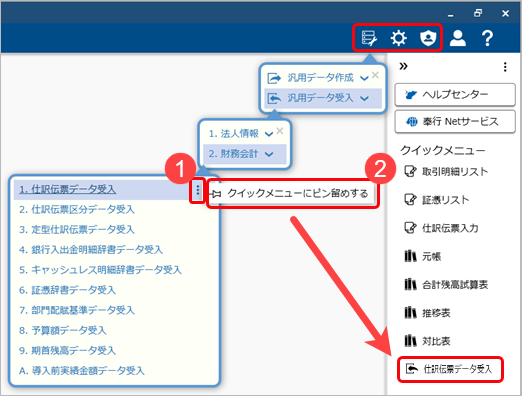Open 1. 仕訳伝票データ受入 link
Screen dimensions: 522x396
coord(68,189)
